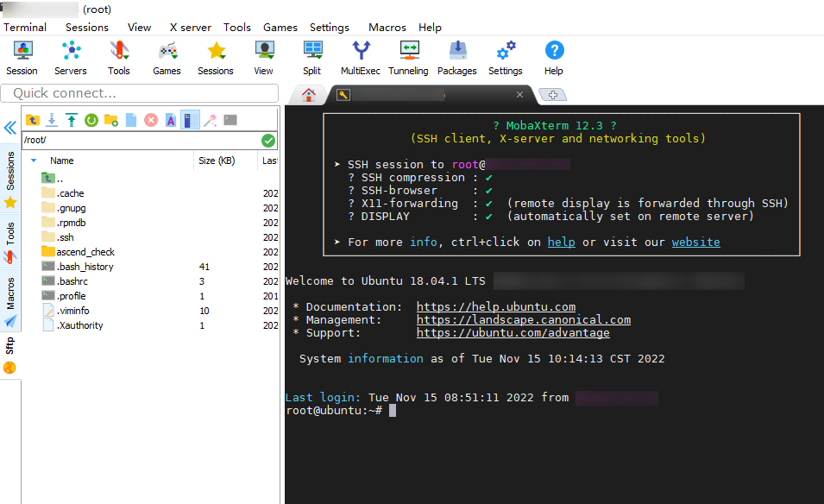Click the sort arrow beside Name column
The height and width of the screenshot is (504, 824).
tap(34, 161)
